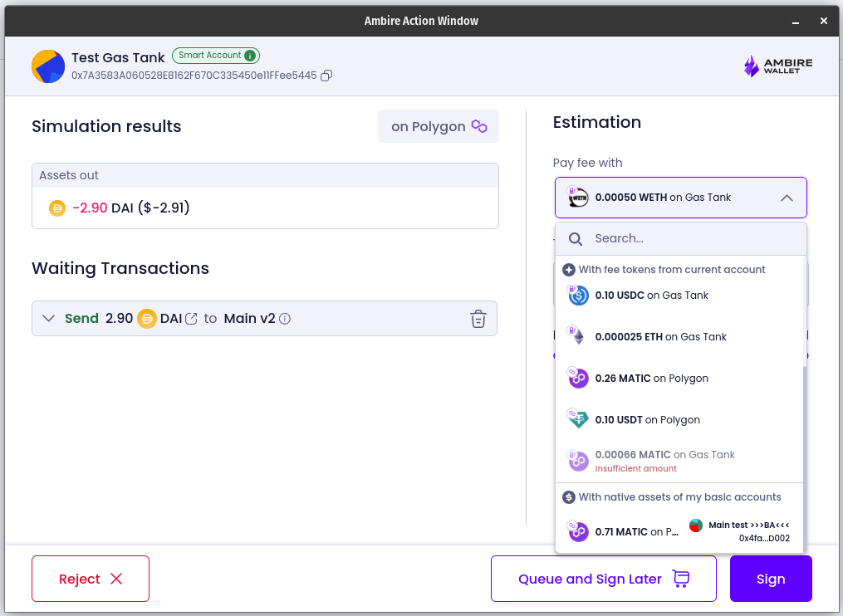Screen dimensions: 843x616
Task: Click the 0.71 MATIC token icon
Action: 578,531
